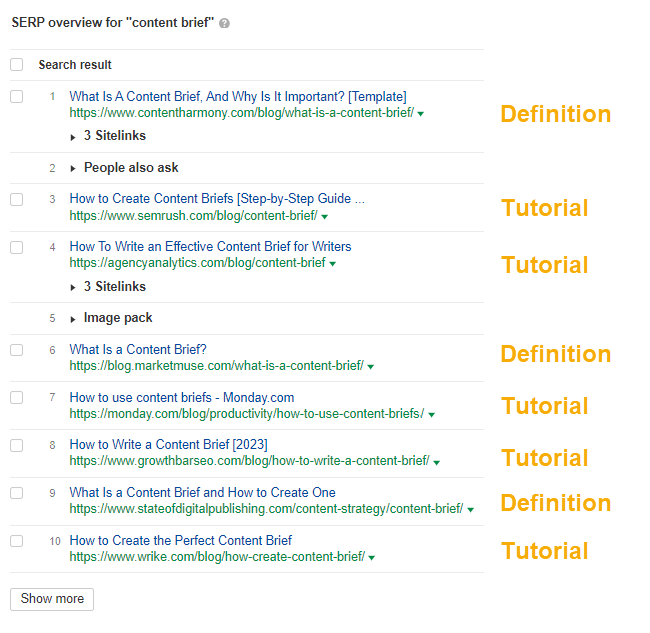650x633 pixels.
Task: Open dropdown arrow after monday.com URL
Action: click(x=431, y=414)
